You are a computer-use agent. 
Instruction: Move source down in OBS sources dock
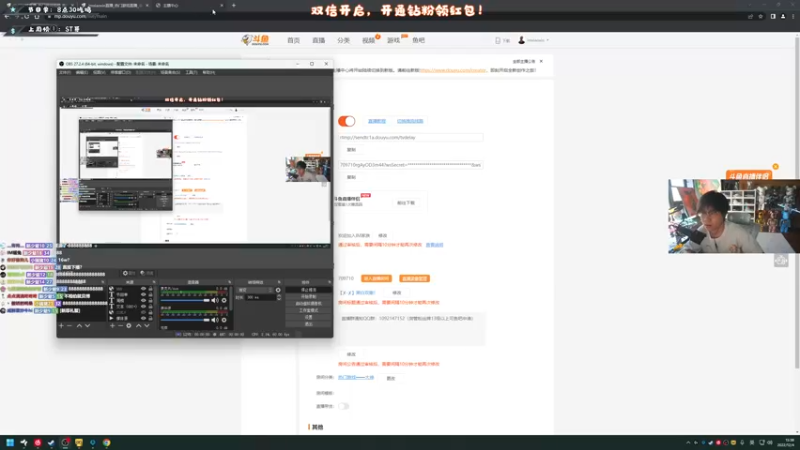pos(146,326)
